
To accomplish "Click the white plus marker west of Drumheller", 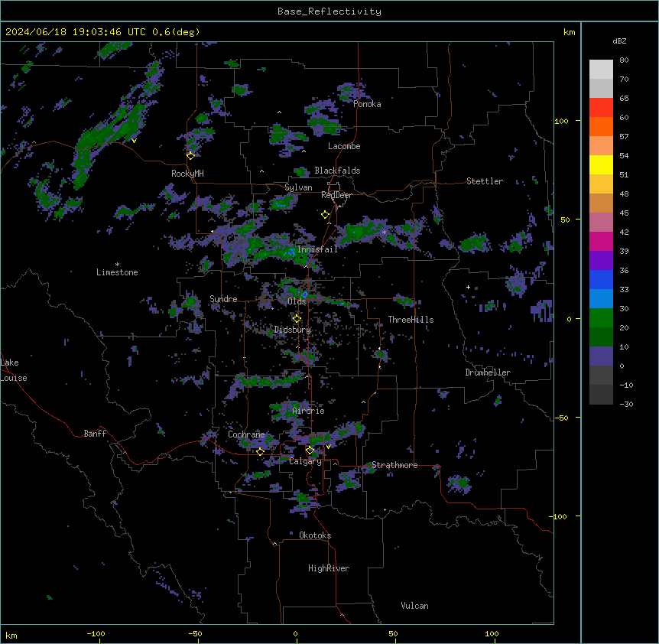I will (x=468, y=287).
